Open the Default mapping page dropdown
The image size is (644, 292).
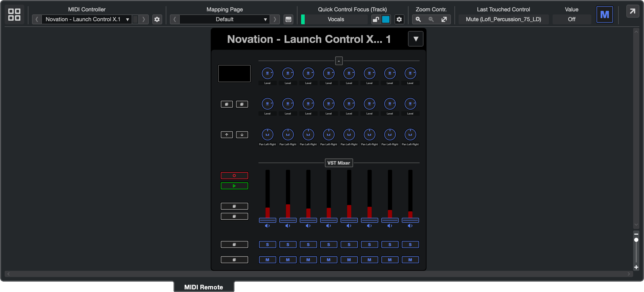pyautogui.click(x=224, y=19)
